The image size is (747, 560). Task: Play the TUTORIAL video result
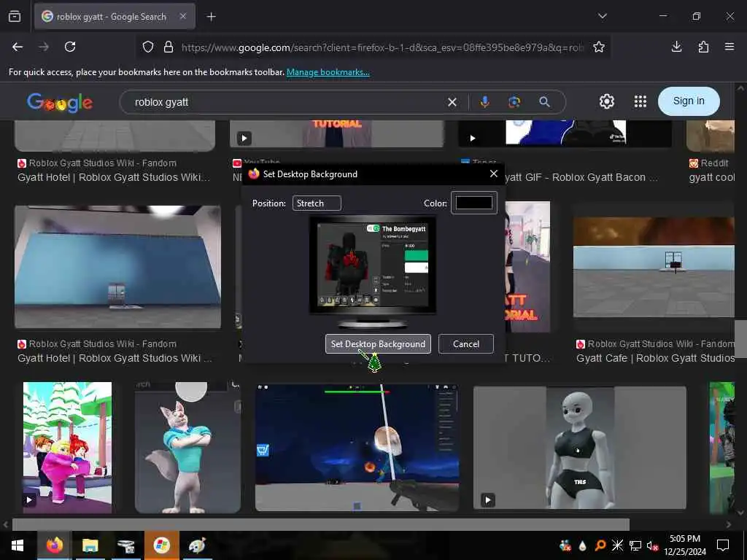[x=337, y=133]
